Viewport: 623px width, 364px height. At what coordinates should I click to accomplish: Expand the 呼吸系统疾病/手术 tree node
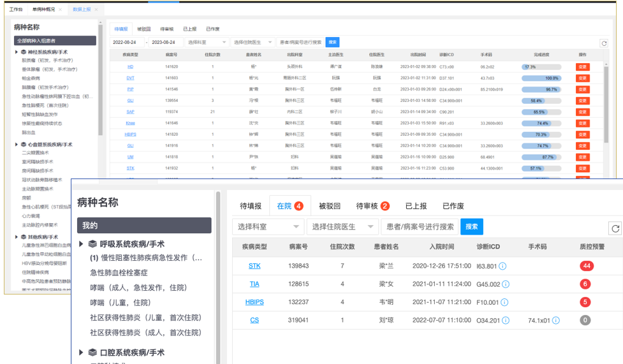click(x=81, y=244)
